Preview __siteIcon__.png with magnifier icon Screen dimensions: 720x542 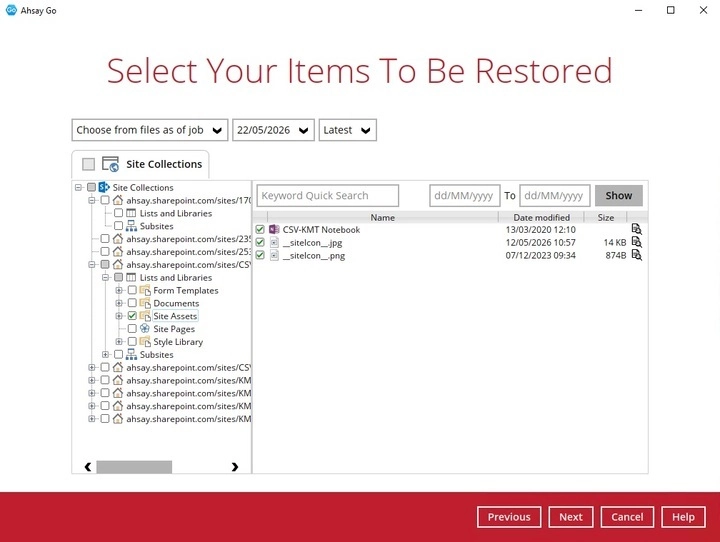(636, 254)
